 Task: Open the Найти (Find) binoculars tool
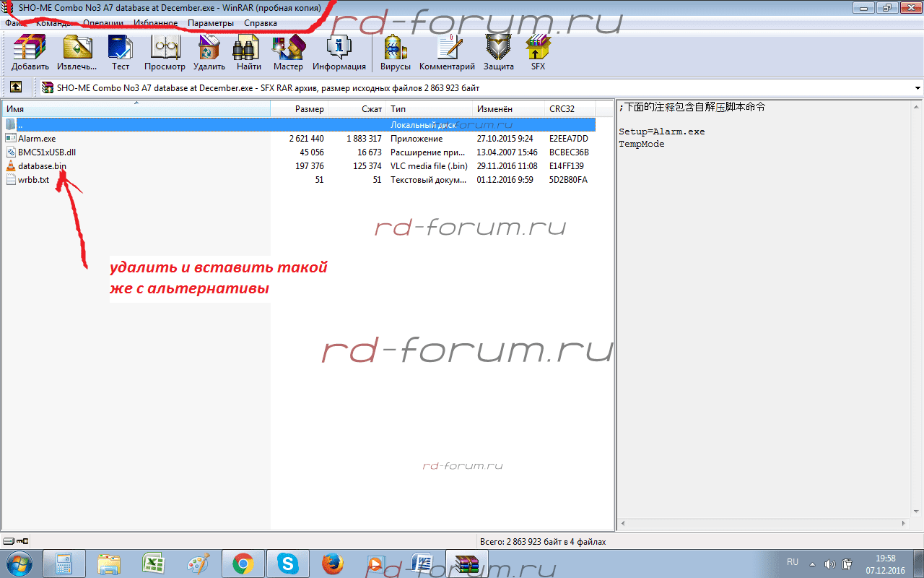coord(248,53)
